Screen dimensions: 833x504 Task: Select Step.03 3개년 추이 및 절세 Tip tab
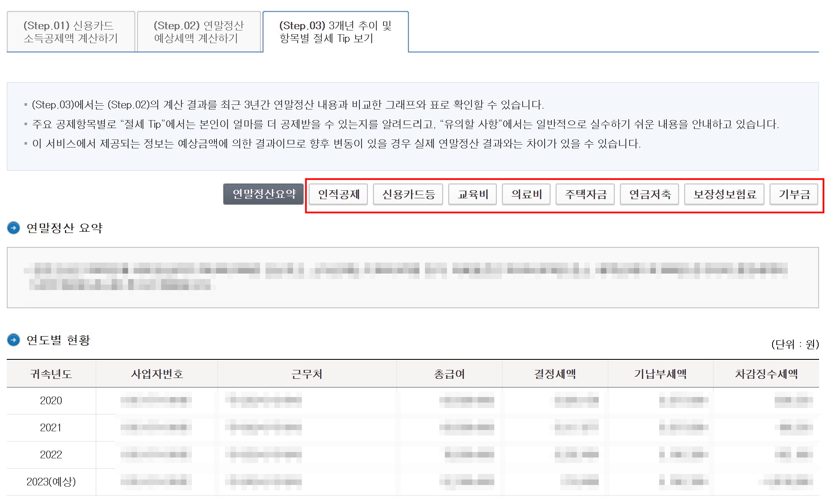(x=335, y=32)
